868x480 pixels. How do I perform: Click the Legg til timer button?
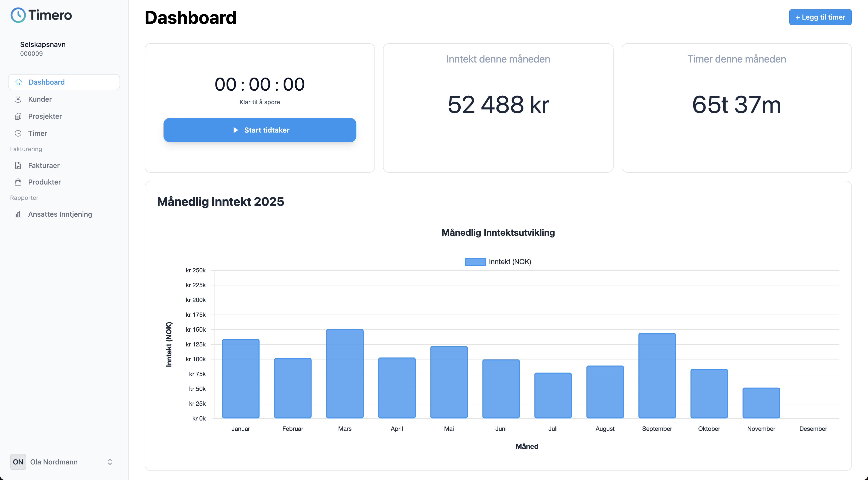coord(820,17)
